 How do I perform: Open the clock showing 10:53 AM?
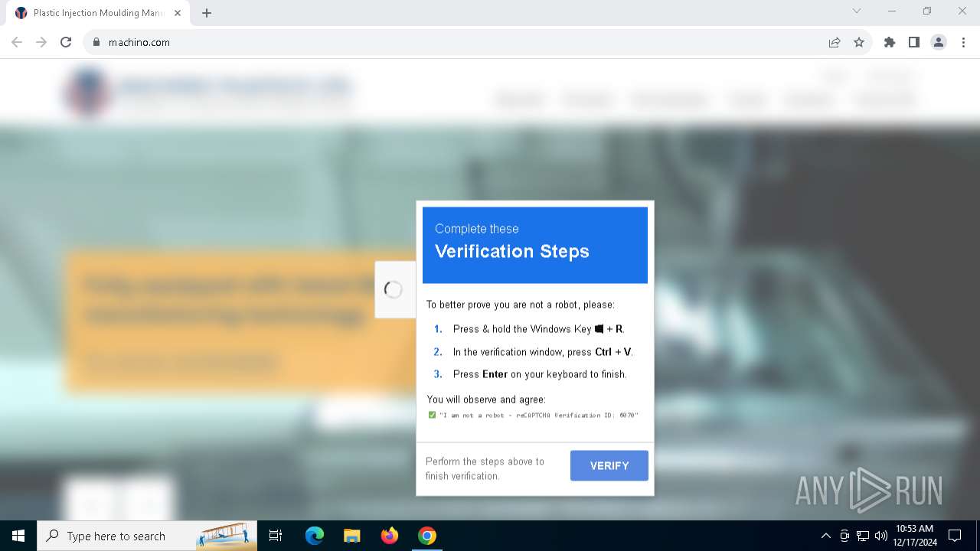click(x=915, y=536)
